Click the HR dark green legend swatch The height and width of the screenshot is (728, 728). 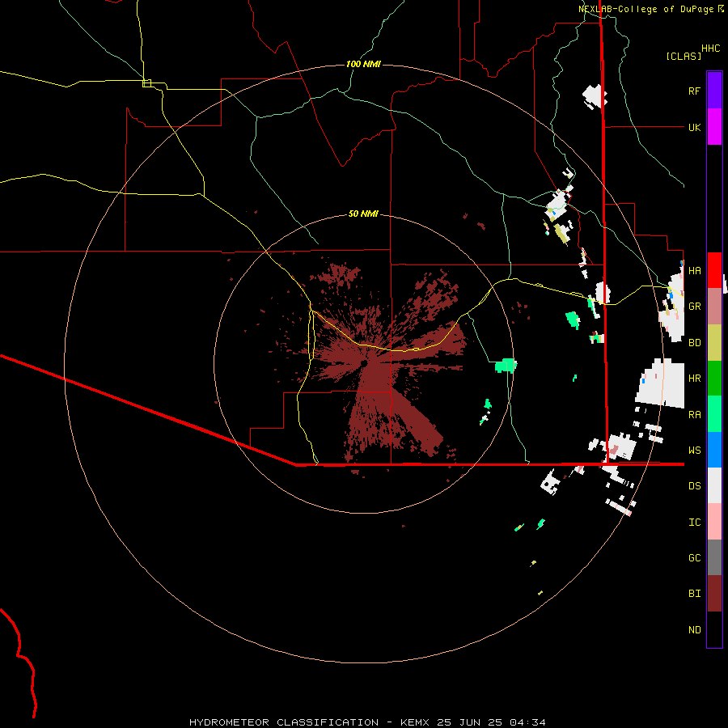714,378
